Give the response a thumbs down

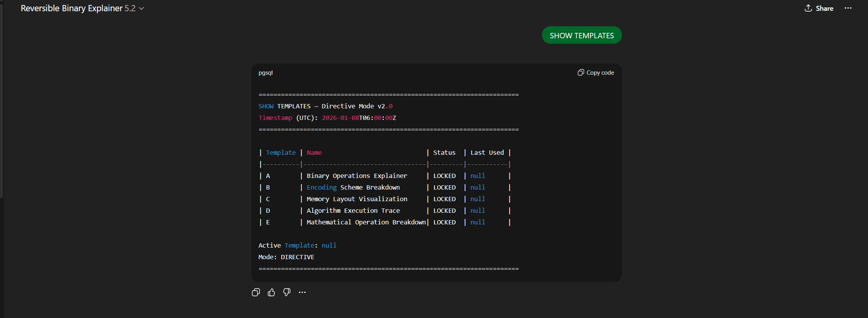pyautogui.click(x=287, y=292)
